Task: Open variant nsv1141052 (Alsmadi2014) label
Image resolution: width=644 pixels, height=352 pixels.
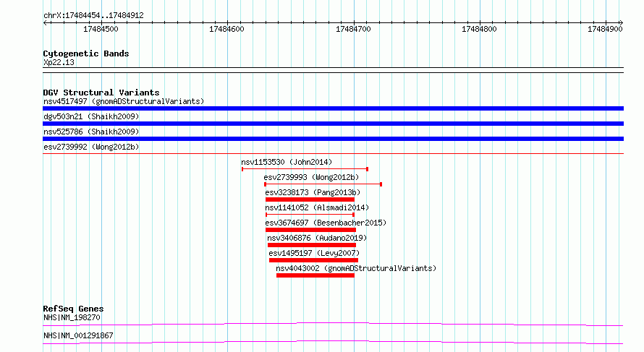Action: pos(317,207)
